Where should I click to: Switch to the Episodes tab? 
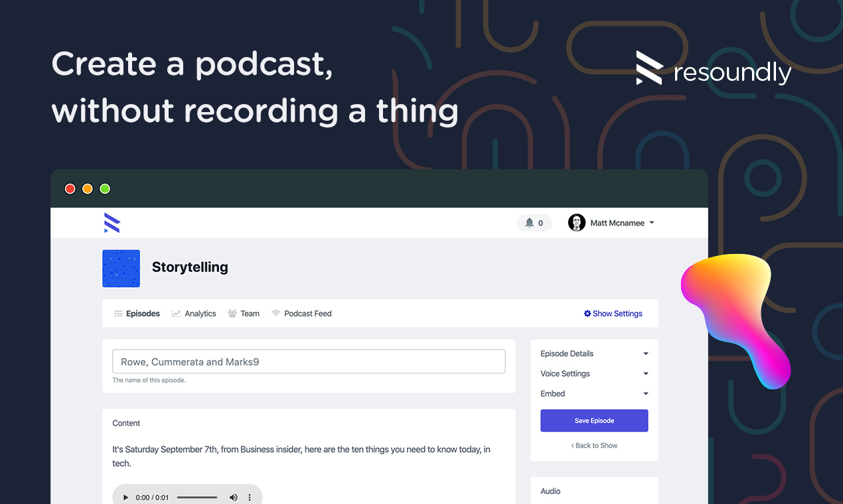(137, 314)
